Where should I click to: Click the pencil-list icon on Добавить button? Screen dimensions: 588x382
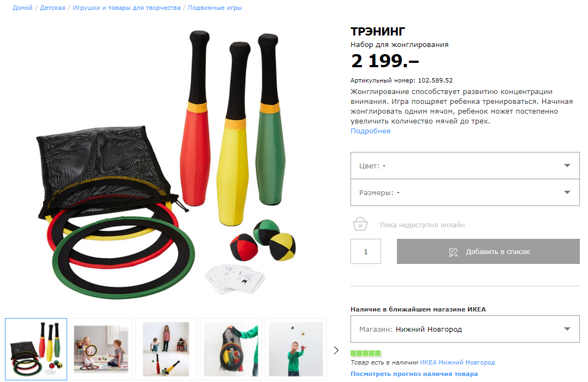click(453, 252)
